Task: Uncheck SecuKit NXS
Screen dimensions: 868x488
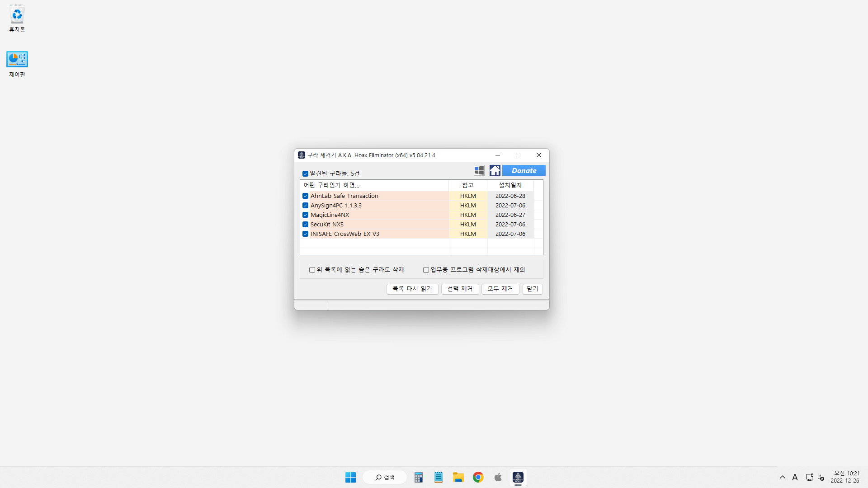Action: (306, 225)
